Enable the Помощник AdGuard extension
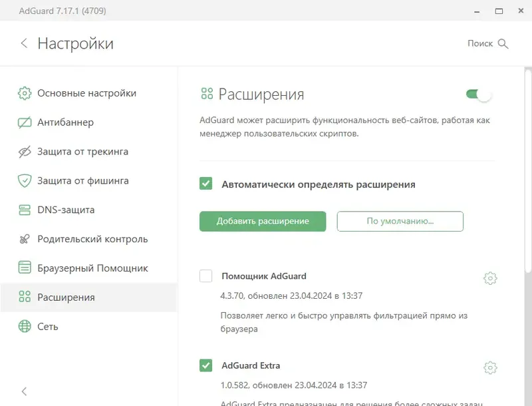This screenshot has height=406, width=532. tap(207, 276)
